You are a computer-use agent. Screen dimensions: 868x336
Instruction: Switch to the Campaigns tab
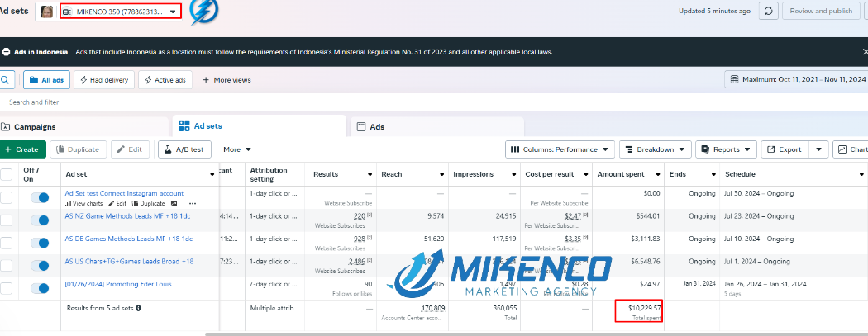84,126
